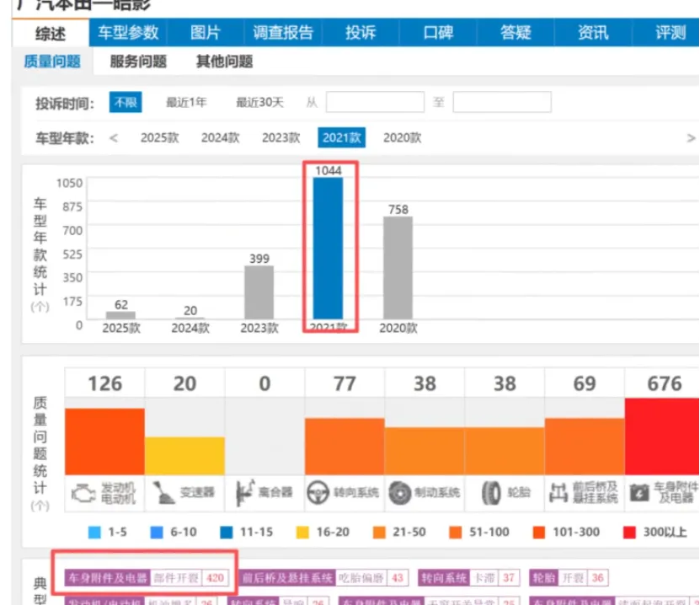Click the 300以上 red legend swatch
Screen dimensions: 700x605
[629, 533]
